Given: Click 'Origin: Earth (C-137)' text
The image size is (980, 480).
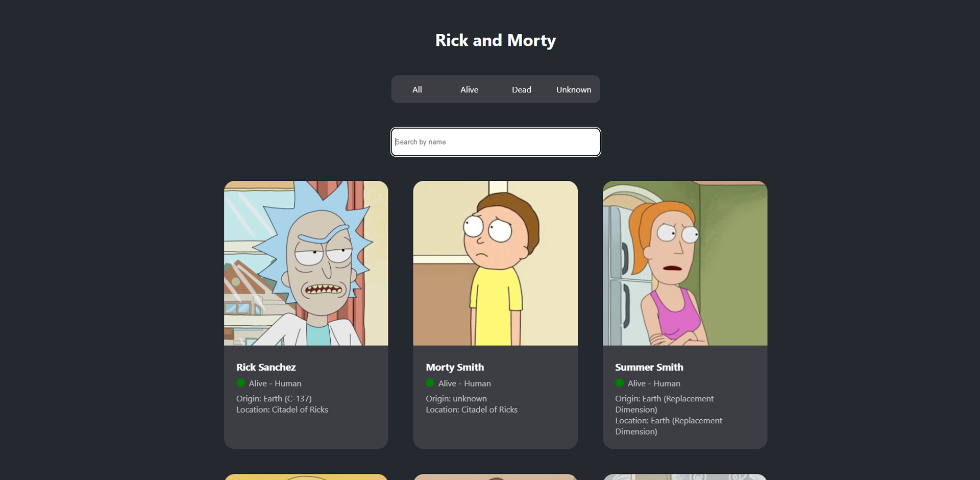Looking at the screenshot, I should [274, 399].
